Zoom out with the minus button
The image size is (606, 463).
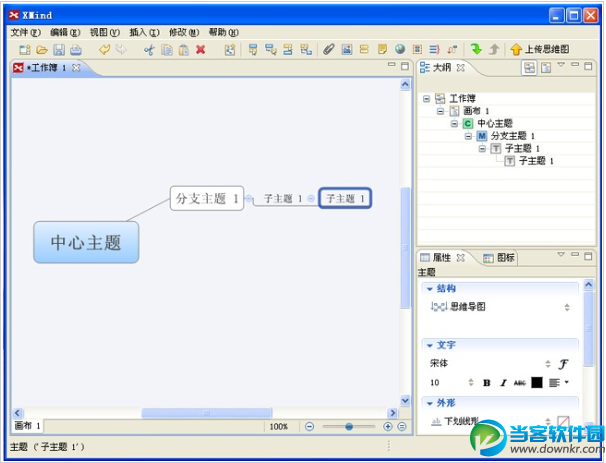[310, 427]
